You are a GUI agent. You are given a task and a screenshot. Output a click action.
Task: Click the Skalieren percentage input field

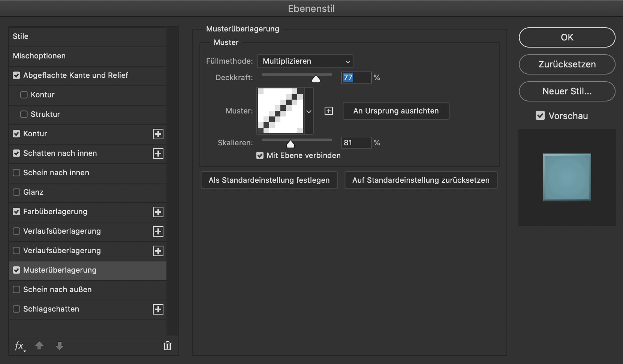click(356, 143)
